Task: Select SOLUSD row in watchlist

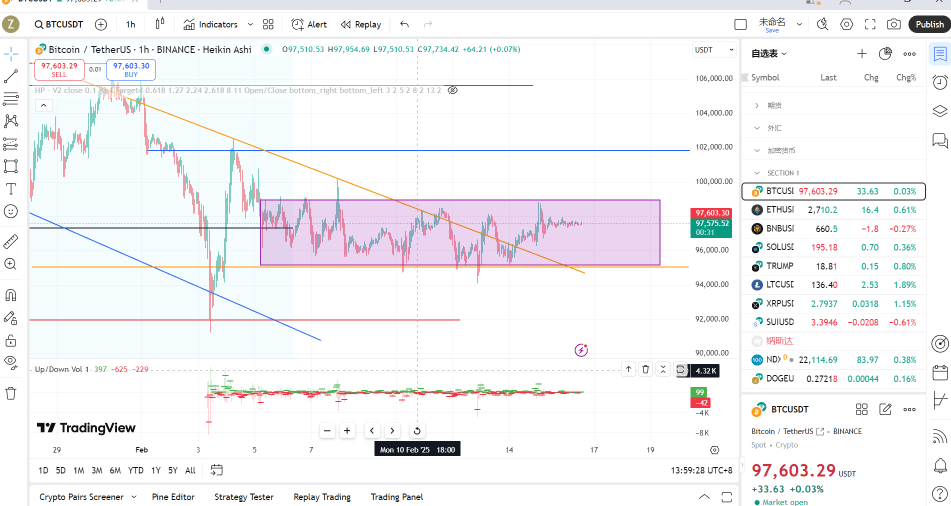Action: [x=834, y=248]
